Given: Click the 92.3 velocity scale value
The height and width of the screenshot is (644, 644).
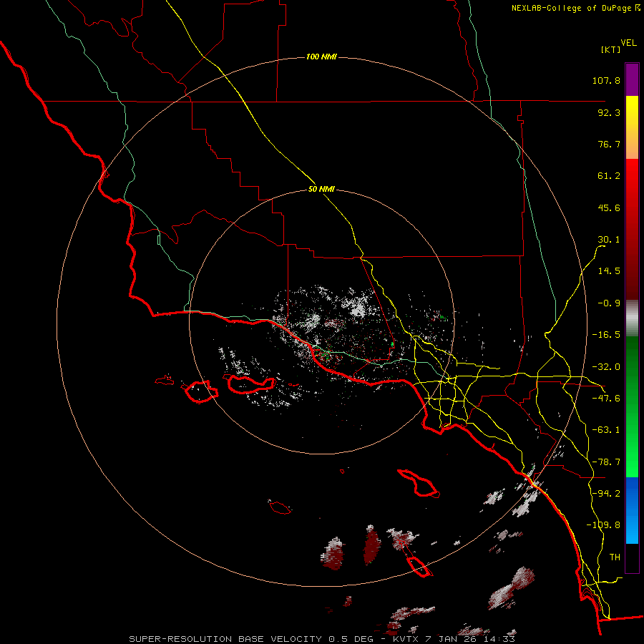Looking at the screenshot, I should click(609, 113).
